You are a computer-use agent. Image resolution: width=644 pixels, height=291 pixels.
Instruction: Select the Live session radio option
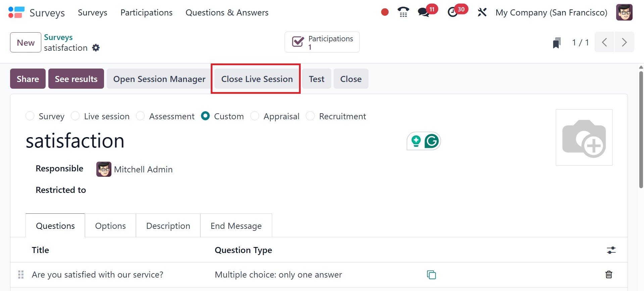click(x=76, y=116)
